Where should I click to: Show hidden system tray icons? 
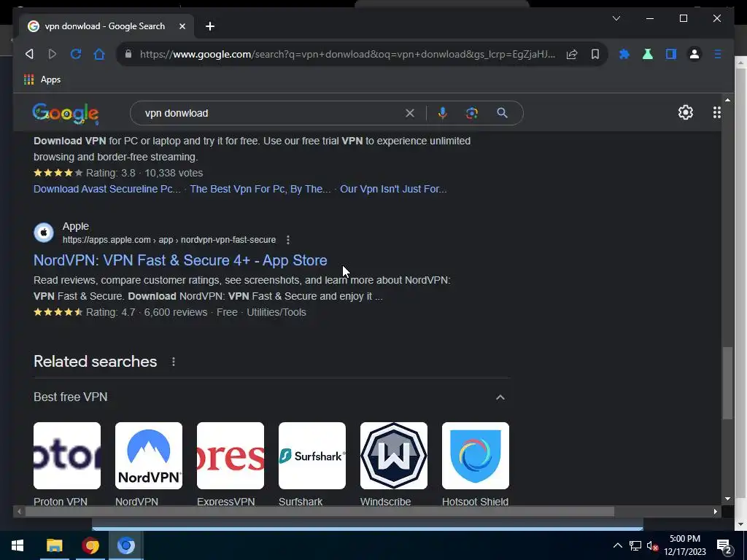click(617, 545)
